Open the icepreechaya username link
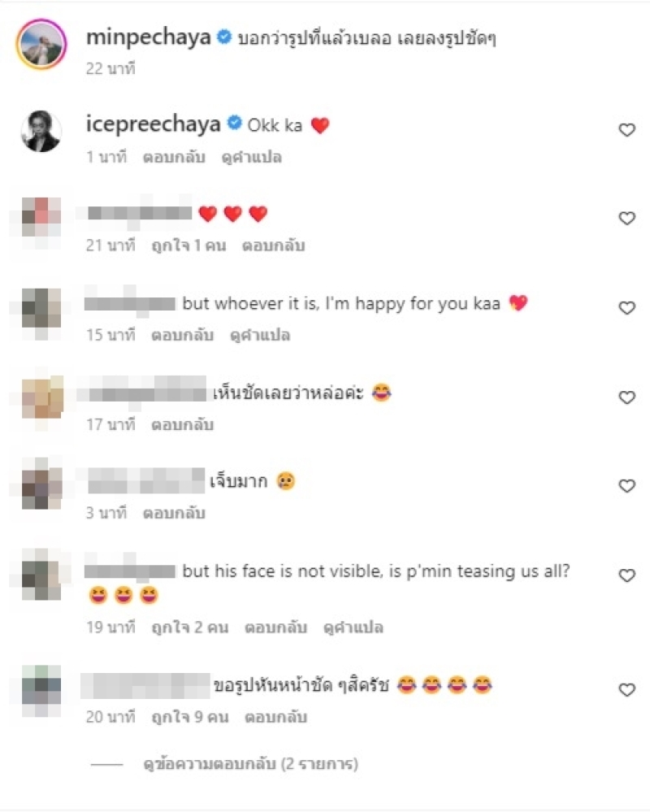The width and height of the screenshot is (650, 812). [154, 124]
